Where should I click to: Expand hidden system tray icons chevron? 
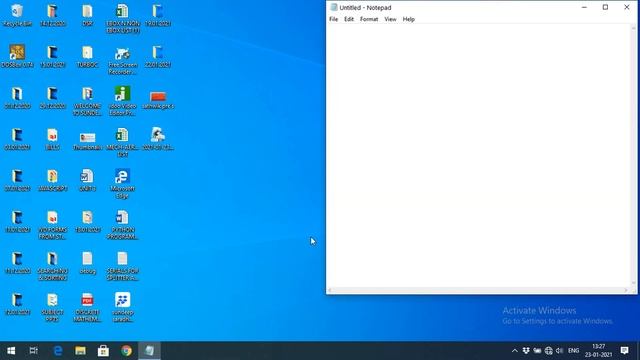(514, 351)
